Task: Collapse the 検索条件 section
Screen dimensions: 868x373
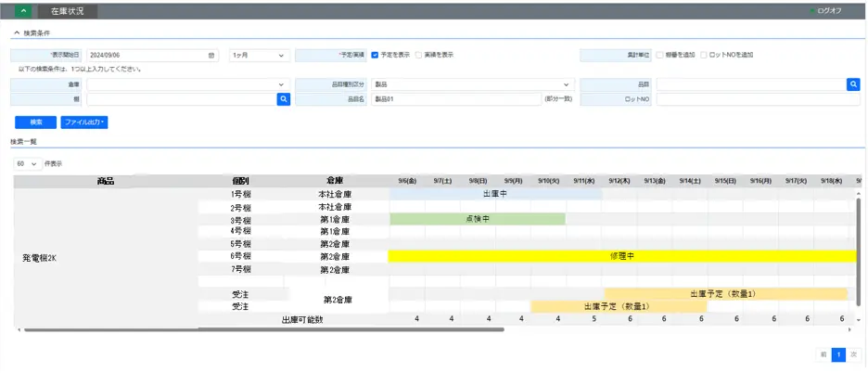Action: pyautogui.click(x=32, y=33)
